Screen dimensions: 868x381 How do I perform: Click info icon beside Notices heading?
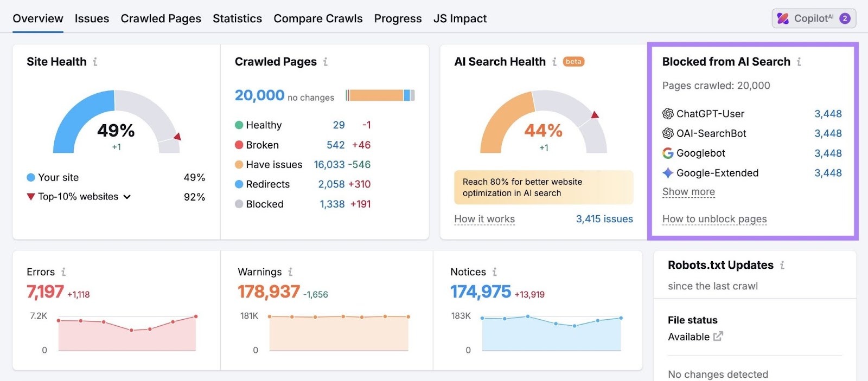click(x=494, y=272)
